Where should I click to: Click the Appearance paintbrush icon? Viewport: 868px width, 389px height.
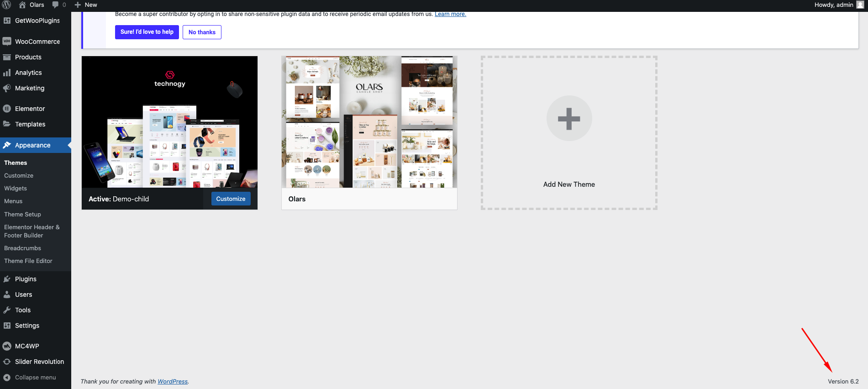[x=7, y=145]
